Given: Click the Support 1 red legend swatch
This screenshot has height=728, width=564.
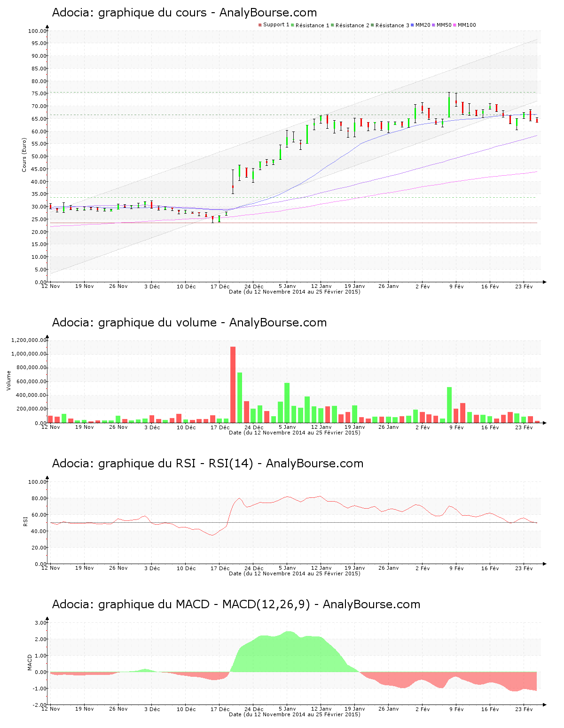Looking at the screenshot, I should (260, 25).
